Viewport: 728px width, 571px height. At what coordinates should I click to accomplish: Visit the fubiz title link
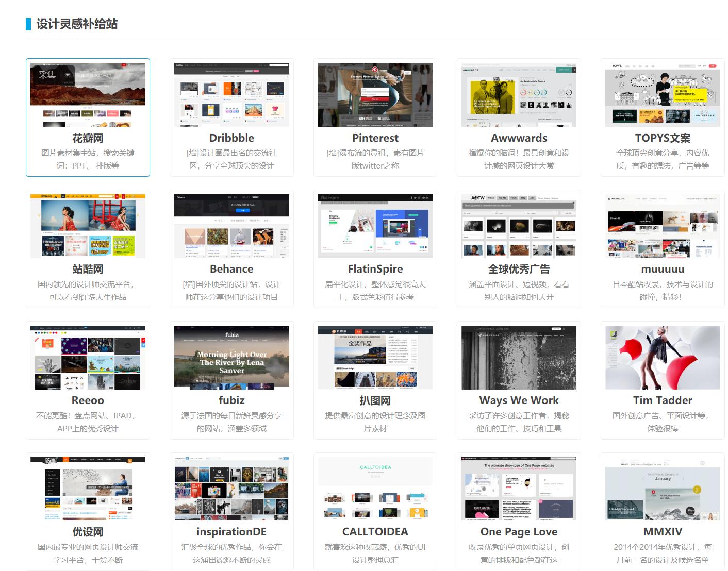pos(231,400)
